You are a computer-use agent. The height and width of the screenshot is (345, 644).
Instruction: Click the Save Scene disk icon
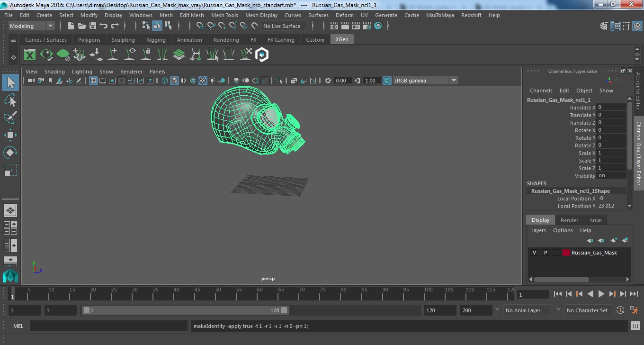[93, 26]
